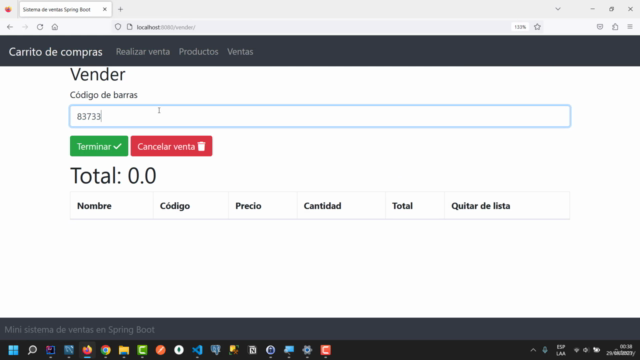Navigate to Productos page
640x360 pixels.
pyautogui.click(x=198, y=51)
